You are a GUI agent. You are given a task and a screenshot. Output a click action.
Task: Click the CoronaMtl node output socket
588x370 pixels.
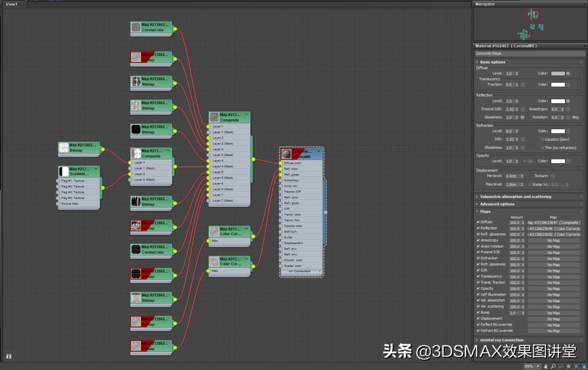tap(325, 212)
